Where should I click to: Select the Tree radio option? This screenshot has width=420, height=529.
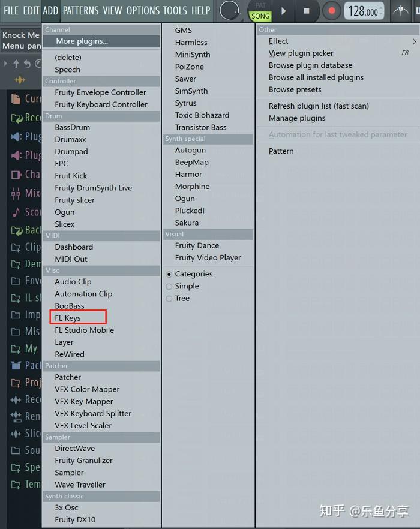click(x=169, y=298)
